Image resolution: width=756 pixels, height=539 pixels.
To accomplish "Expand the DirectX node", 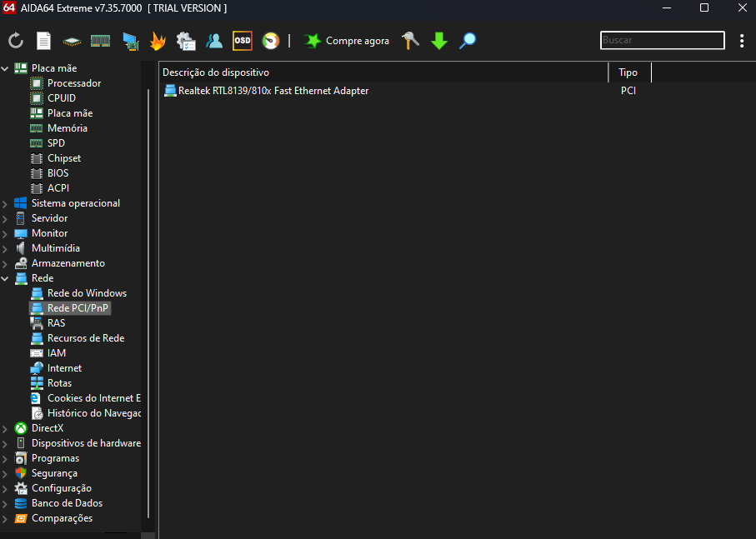I will tap(5, 428).
